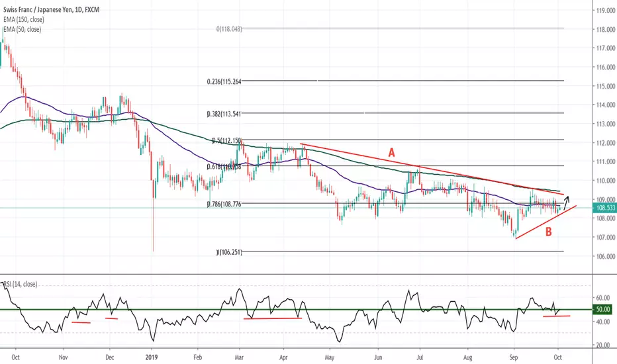Click the 0(118.048) Fibonacci level label
The height and width of the screenshot is (364, 617).
229,28
